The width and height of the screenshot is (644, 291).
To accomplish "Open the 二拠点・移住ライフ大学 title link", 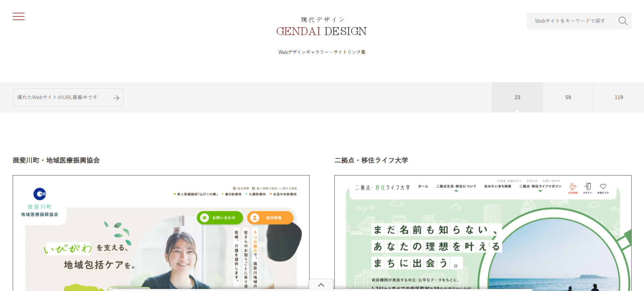I will [x=371, y=160].
